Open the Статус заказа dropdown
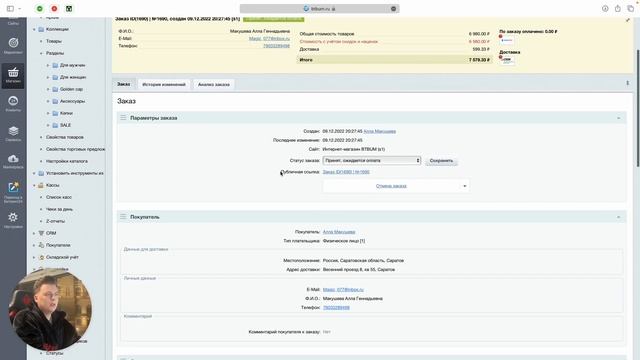Screen dimensions: 640x360 (371, 160)
